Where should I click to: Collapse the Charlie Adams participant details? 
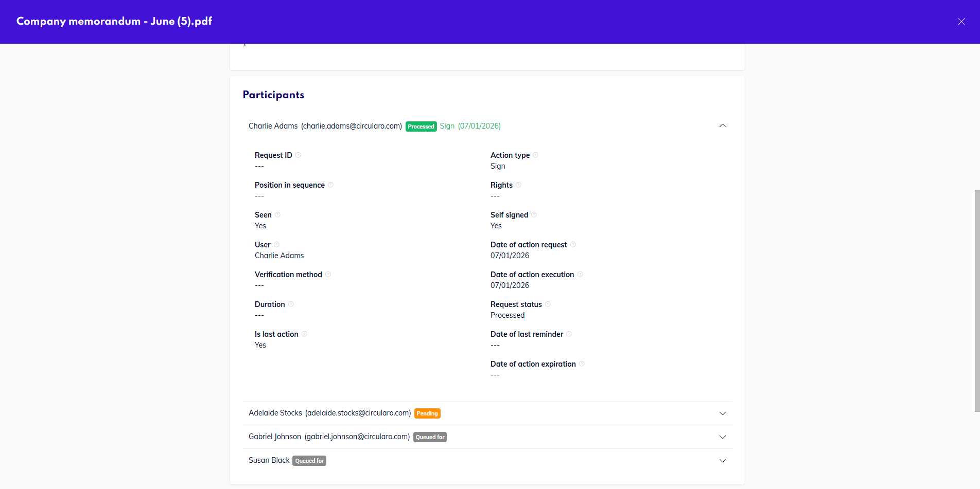point(722,126)
